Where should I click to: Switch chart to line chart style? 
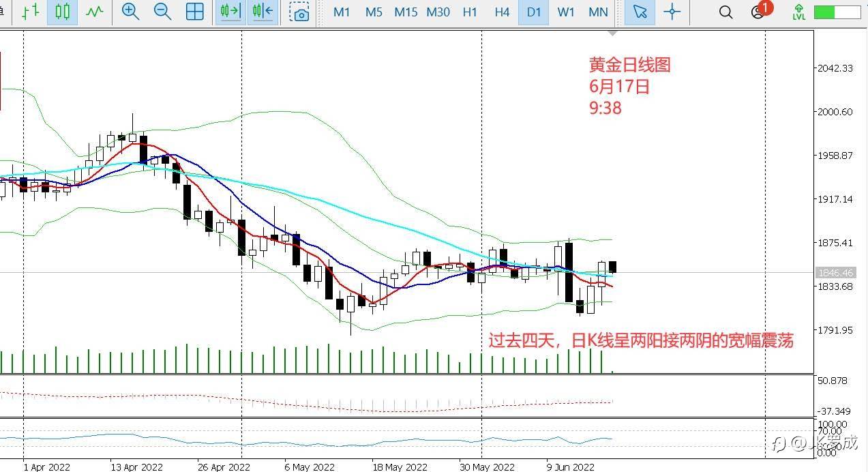(94, 12)
